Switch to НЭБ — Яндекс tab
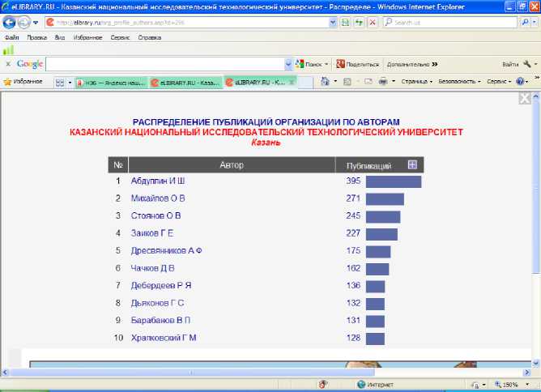541x392 pixels. (x=111, y=83)
